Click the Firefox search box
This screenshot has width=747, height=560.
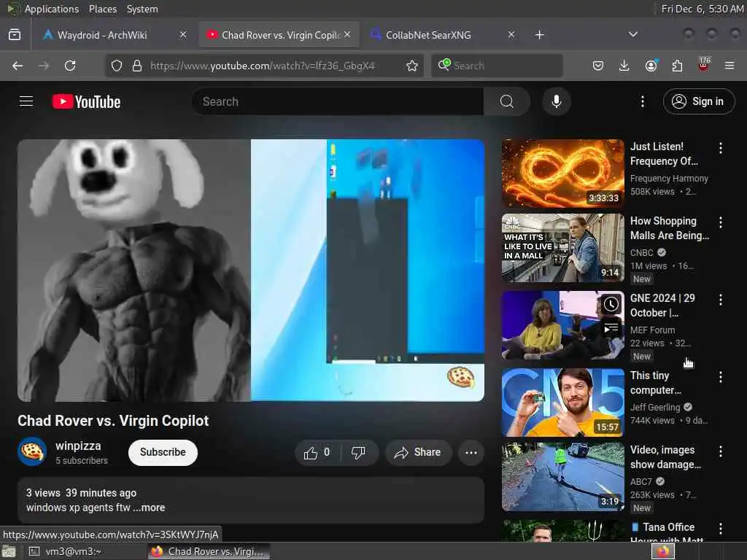point(497,66)
